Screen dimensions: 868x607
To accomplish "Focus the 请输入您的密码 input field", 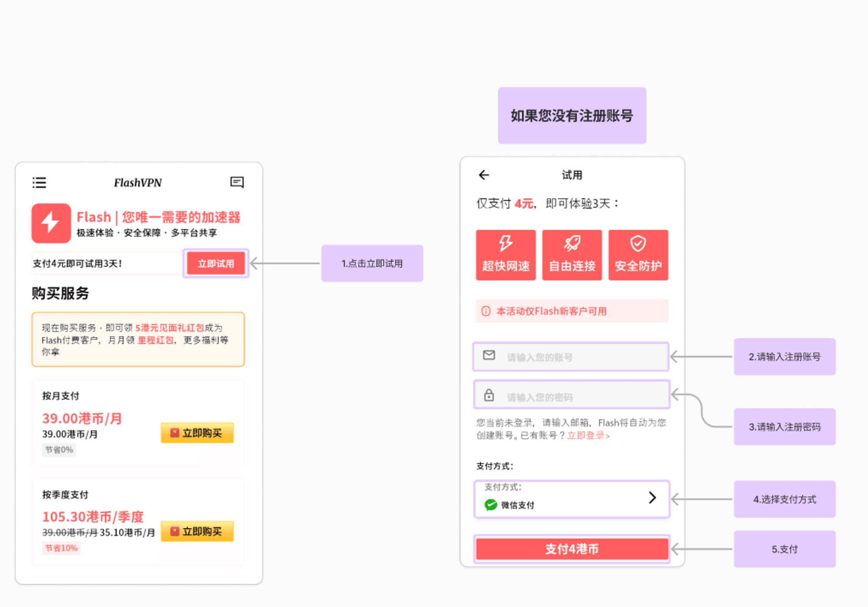I will (x=571, y=394).
